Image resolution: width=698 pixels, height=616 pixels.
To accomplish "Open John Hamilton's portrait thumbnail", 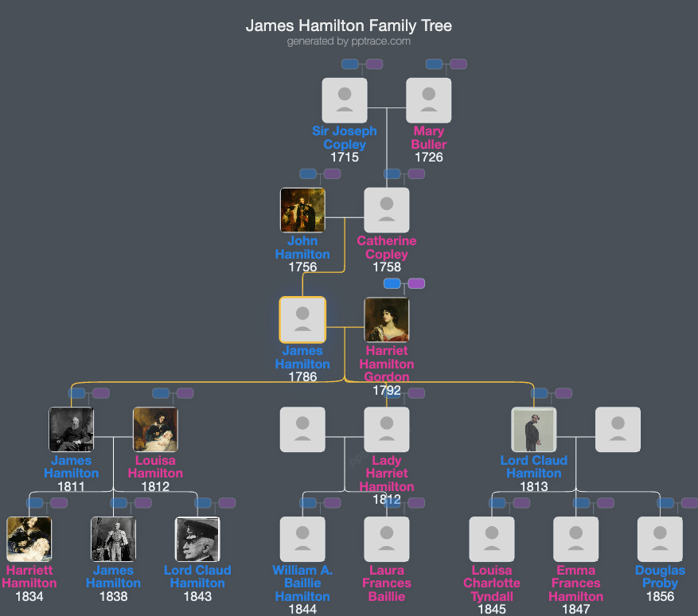I will click(x=302, y=209).
